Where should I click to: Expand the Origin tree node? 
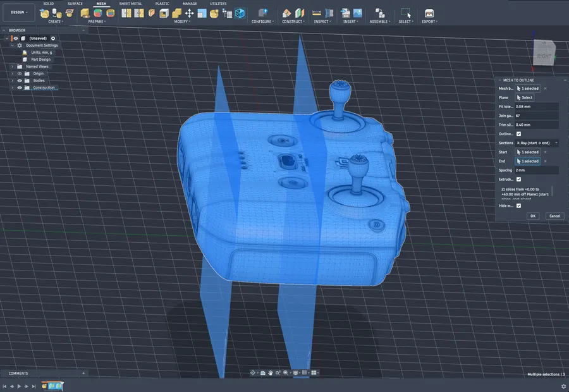[13, 74]
